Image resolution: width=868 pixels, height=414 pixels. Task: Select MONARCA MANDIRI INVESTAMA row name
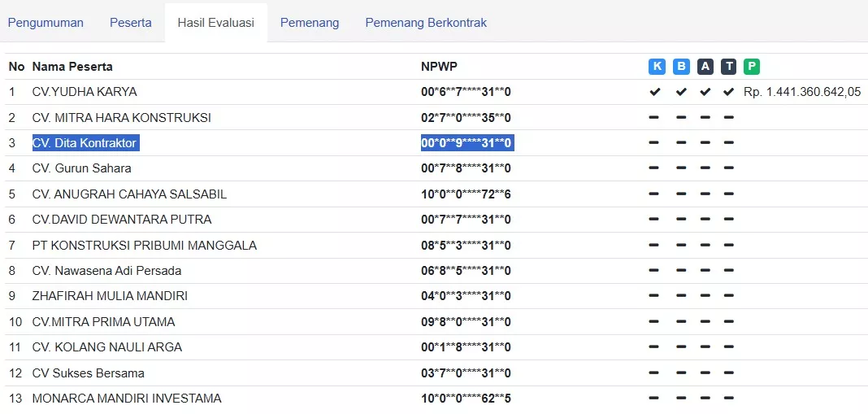(127, 399)
